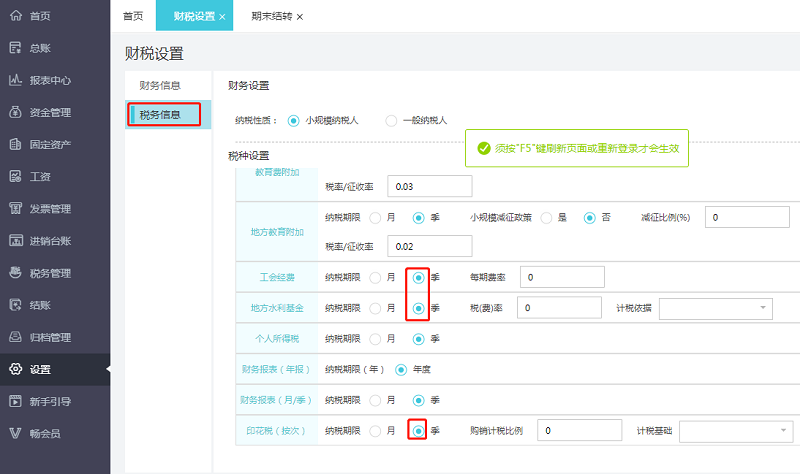Click 地方教育附加 税率 field showing 0.02
This screenshot has height=474, width=800.
click(x=430, y=246)
